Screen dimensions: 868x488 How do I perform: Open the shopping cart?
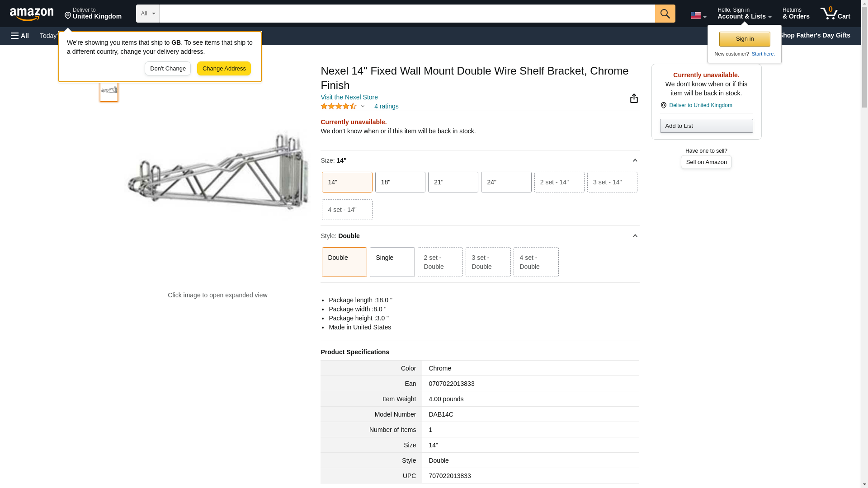click(x=835, y=14)
